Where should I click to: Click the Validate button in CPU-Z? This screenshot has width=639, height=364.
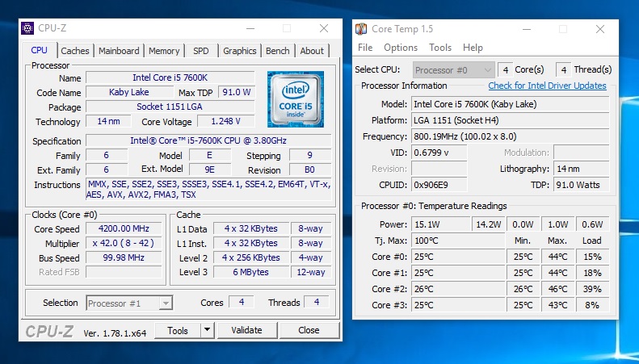[x=247, y=330]
